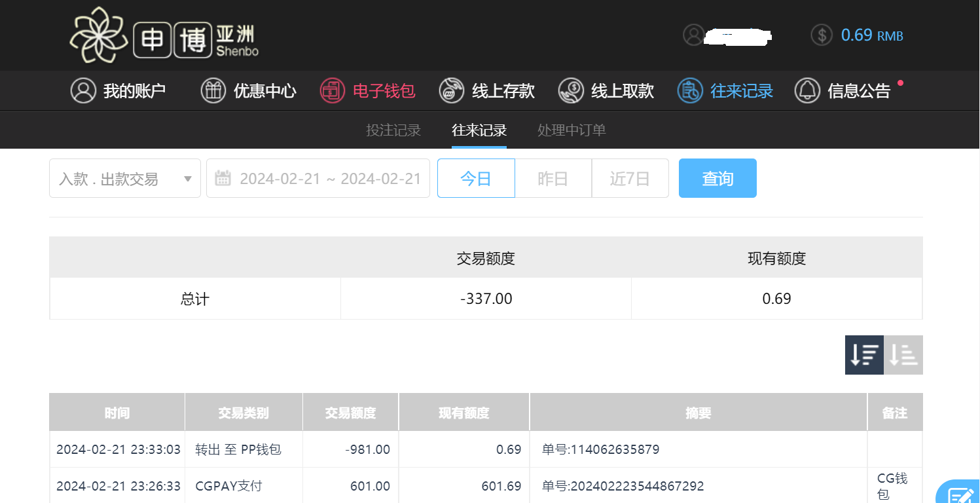This screenshot has height=503, width=980.
Task: Click order number 单号:202402223544867292
Action: tap(623, 486)
